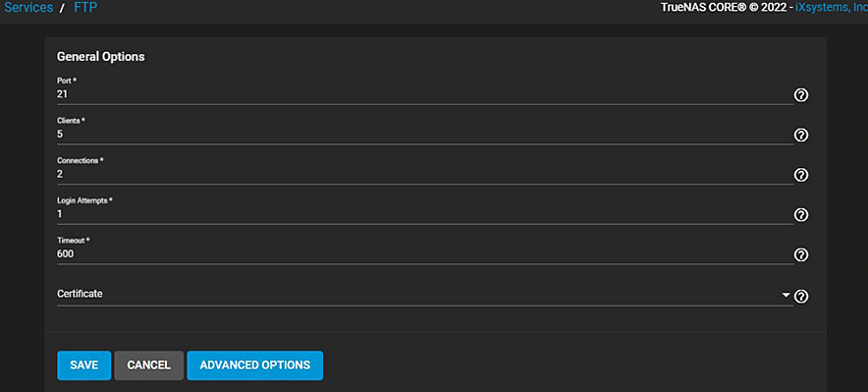Open the iXsystems, Inc link

pos(835,8)
